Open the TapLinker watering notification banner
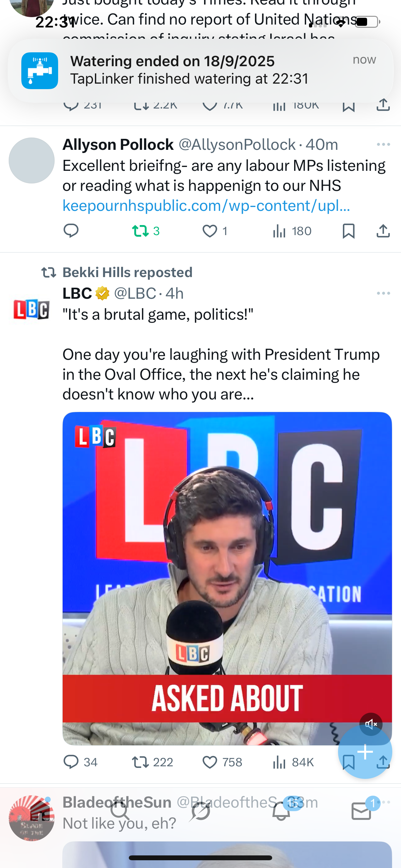The image size is (401, 868). [200, 70]
